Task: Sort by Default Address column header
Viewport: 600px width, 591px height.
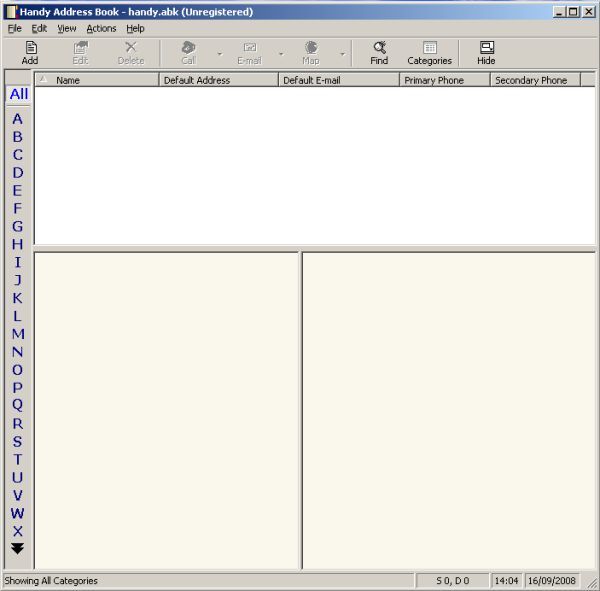Action: [x=218, y=80]
